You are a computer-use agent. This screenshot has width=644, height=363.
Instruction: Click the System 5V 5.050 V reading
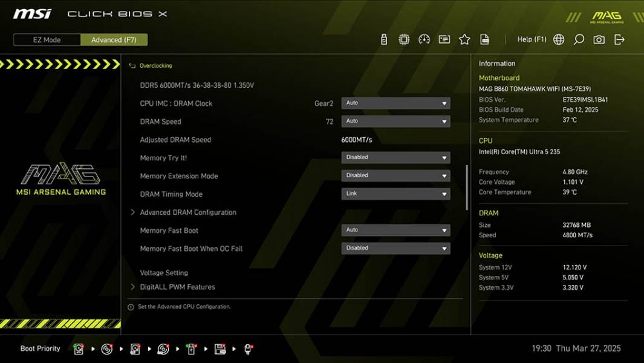tap(573, 278)
